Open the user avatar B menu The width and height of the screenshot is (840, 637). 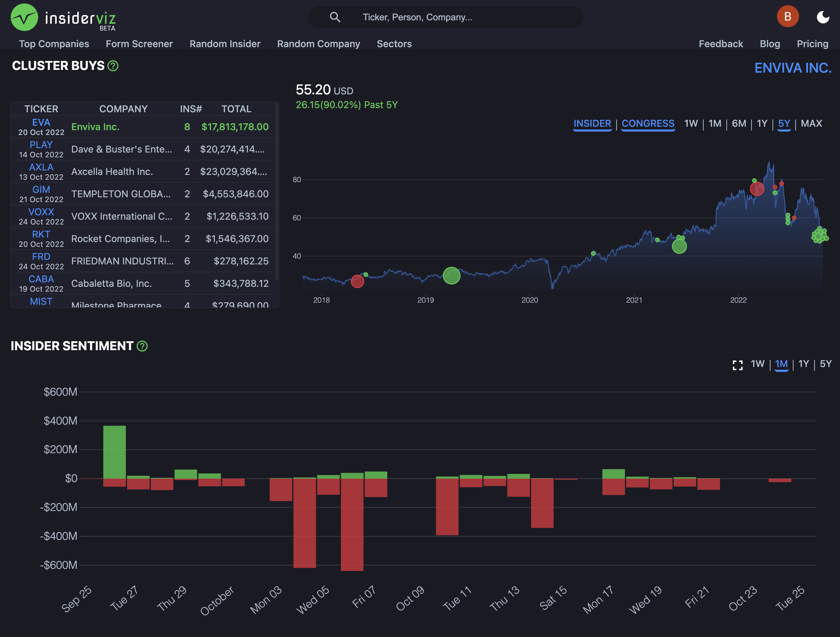(x=788, y=16)
